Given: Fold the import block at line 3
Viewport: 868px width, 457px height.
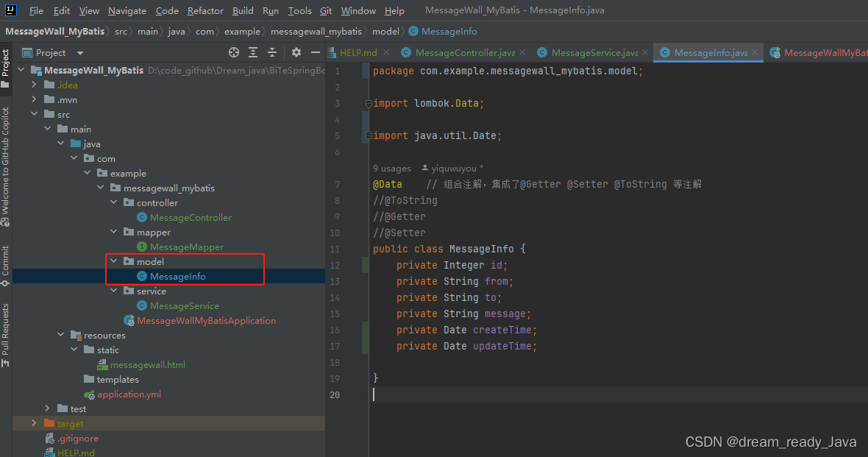Looking at the screenshot, I should pyautogui.click(x=368, y=103).
